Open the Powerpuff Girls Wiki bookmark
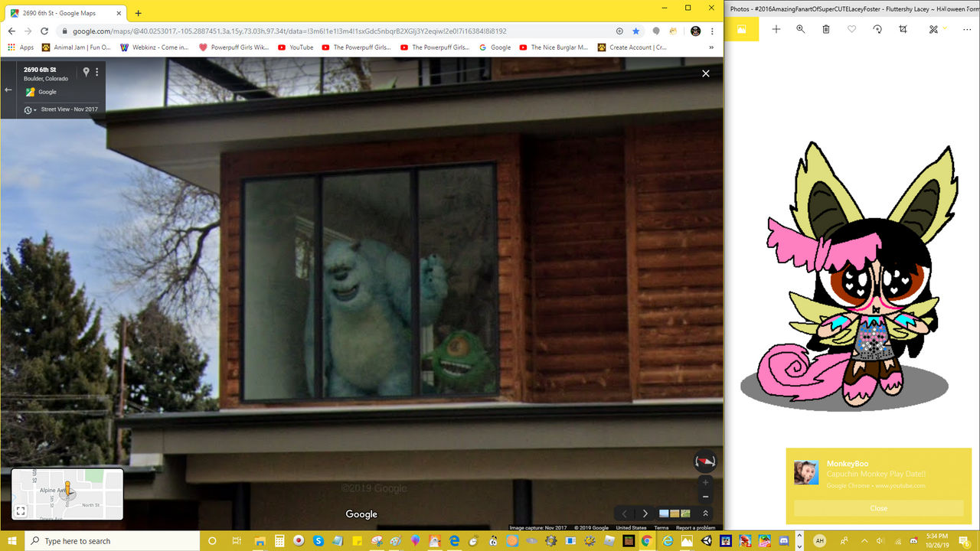 point(234,47)
